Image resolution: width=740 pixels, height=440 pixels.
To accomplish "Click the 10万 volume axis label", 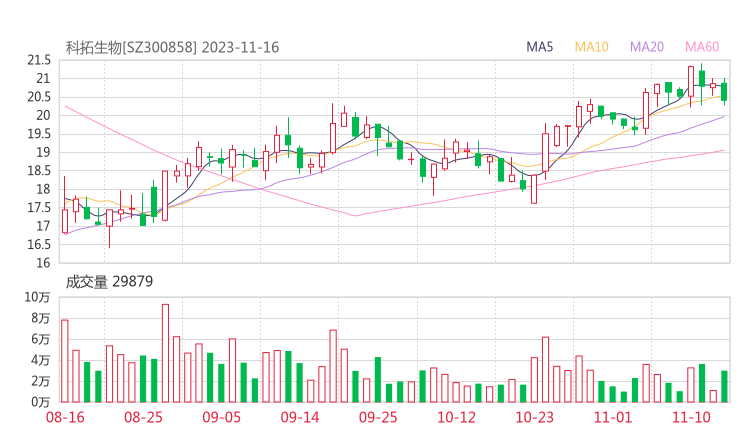I will pos(37,297).
